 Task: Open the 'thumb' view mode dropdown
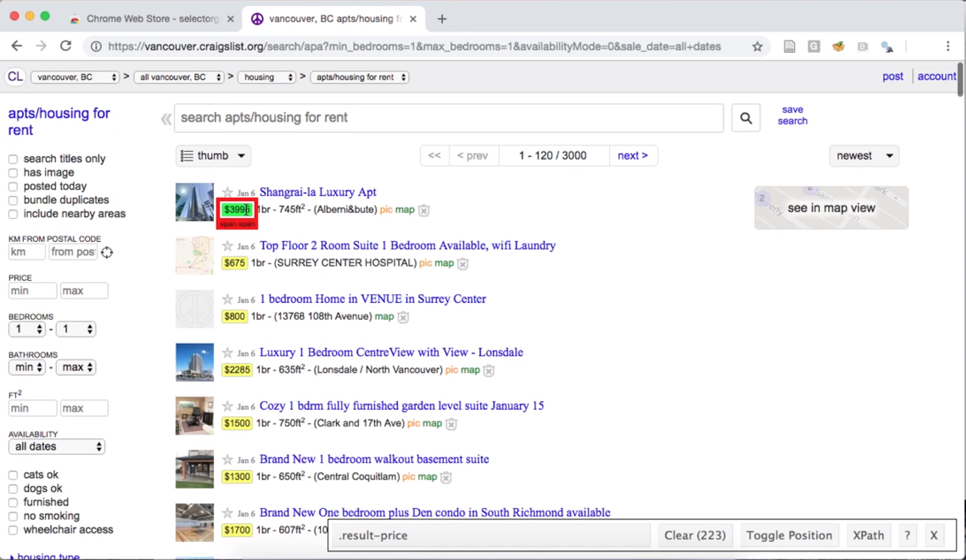pyautogui.click(x=213, y=156)
